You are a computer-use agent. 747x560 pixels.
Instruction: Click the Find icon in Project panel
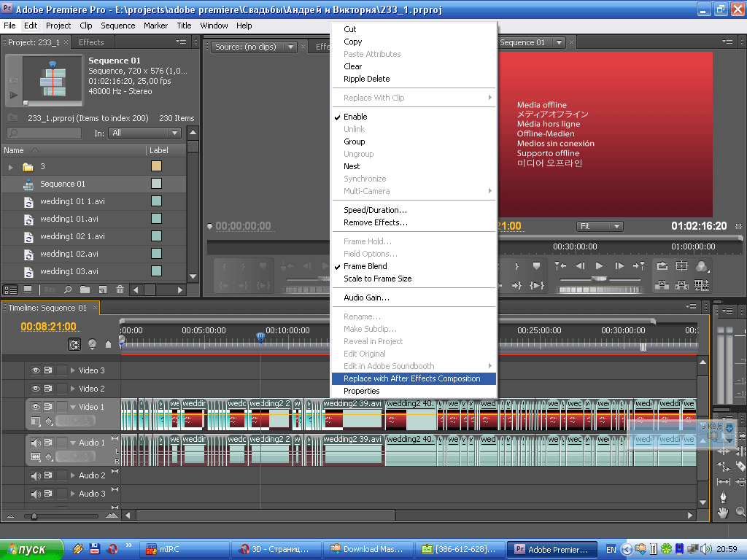click(67, 289)
